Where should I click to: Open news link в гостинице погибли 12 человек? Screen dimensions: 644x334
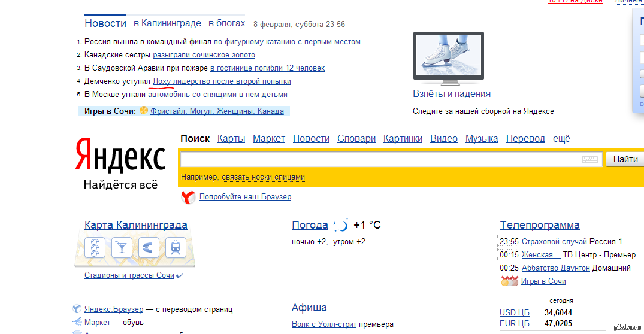coord(267,68)
